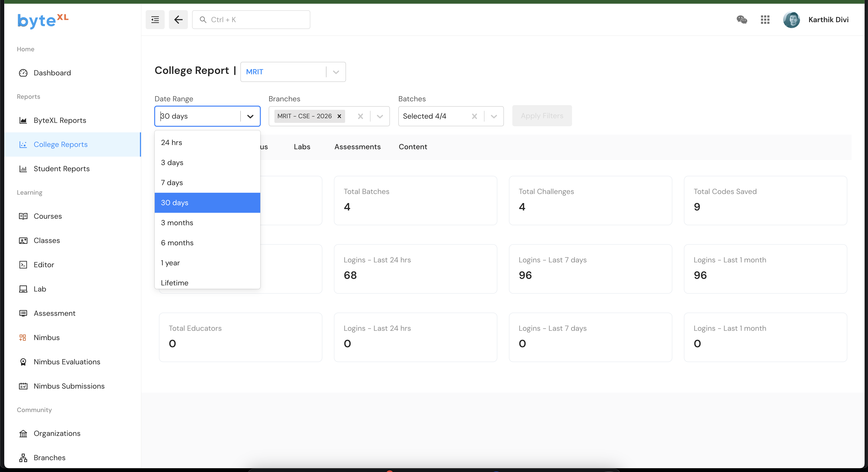
Task: Go back using the left arrow icon
Action: (x=178, y=20)
